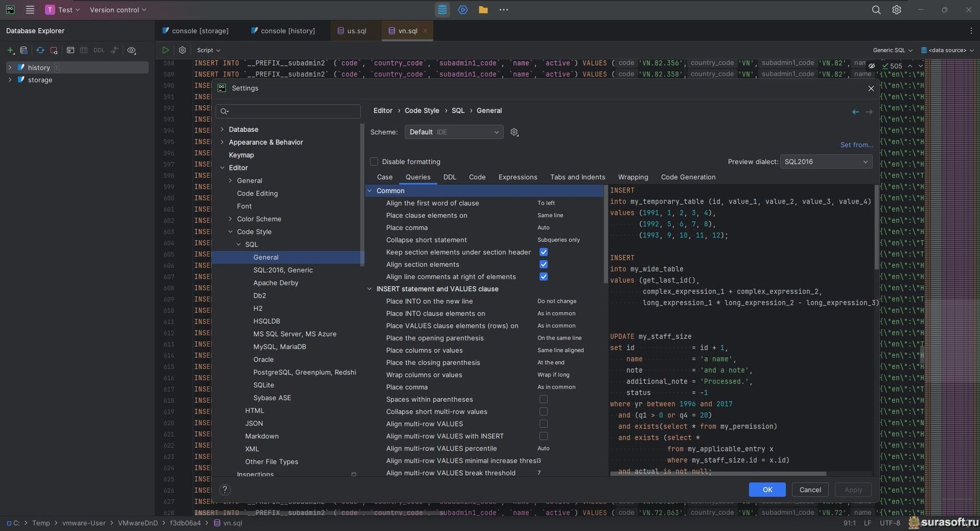
Task: Open Preview dialect SQL2016 dropdown
Action: 825,162
